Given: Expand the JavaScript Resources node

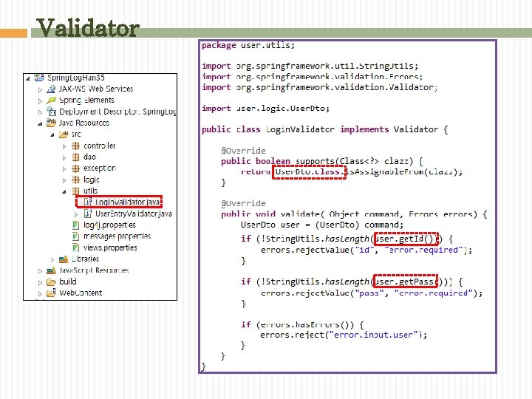Looking at the screenshot, I should pyautogui.click(x=40, y=271).
